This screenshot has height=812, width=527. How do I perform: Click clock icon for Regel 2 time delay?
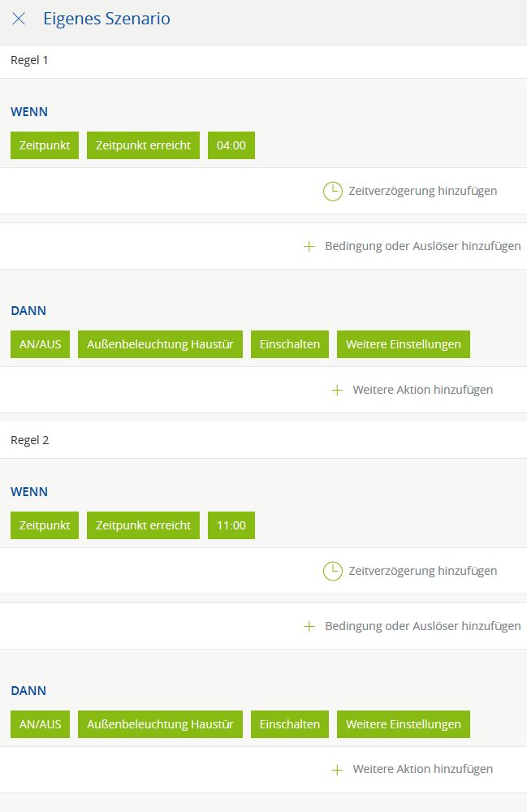333,571
